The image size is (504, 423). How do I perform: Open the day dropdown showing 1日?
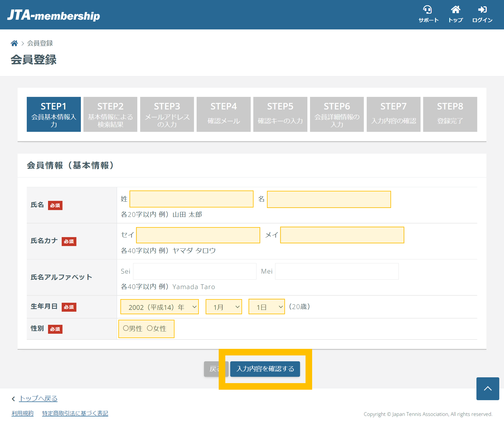[266, 307]
